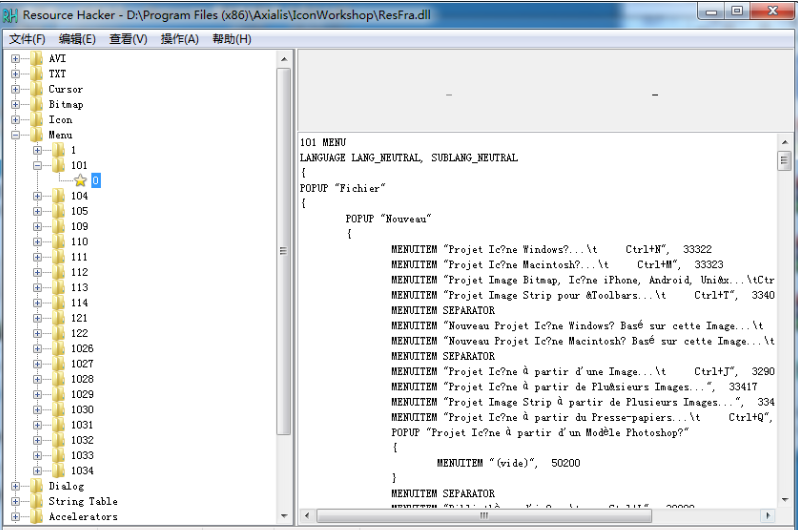Select the TXT resource folder
This screenshot has width=798, height=530.
[x=57, y=74]
